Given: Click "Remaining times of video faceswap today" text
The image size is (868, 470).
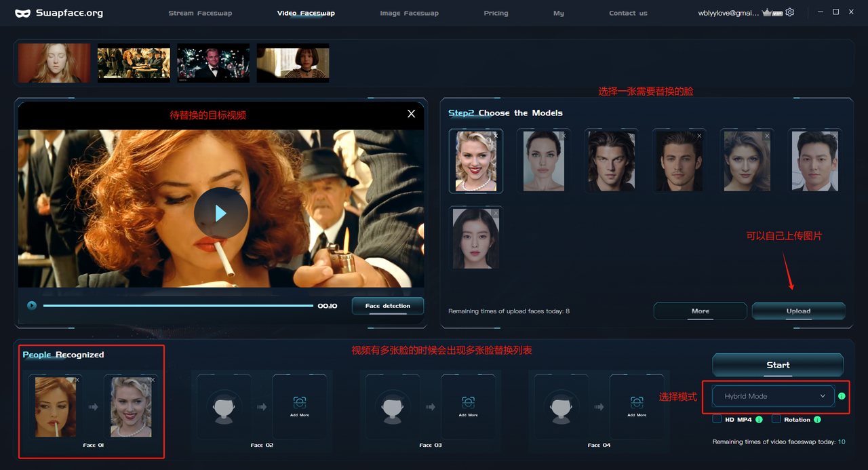Looking at the screenshot, I should point(778,442).
